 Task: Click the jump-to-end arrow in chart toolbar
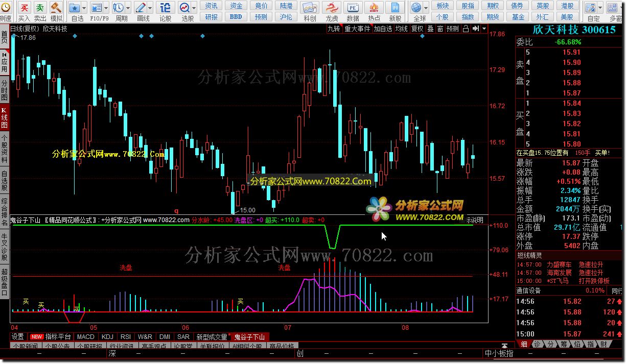tap(475, 29)
